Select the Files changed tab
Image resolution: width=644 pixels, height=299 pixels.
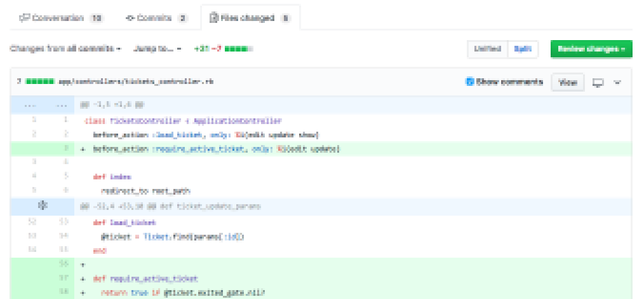(250, 18)
